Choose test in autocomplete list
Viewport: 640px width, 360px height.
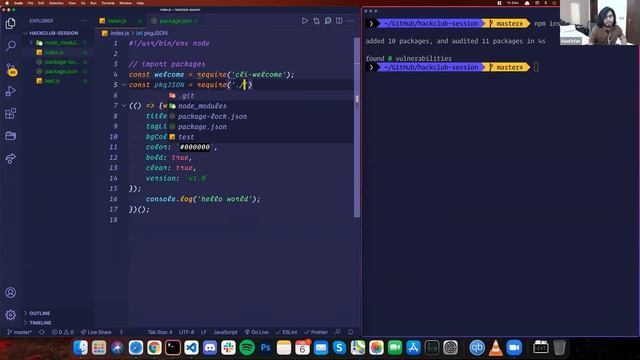(x=261, y=137)
